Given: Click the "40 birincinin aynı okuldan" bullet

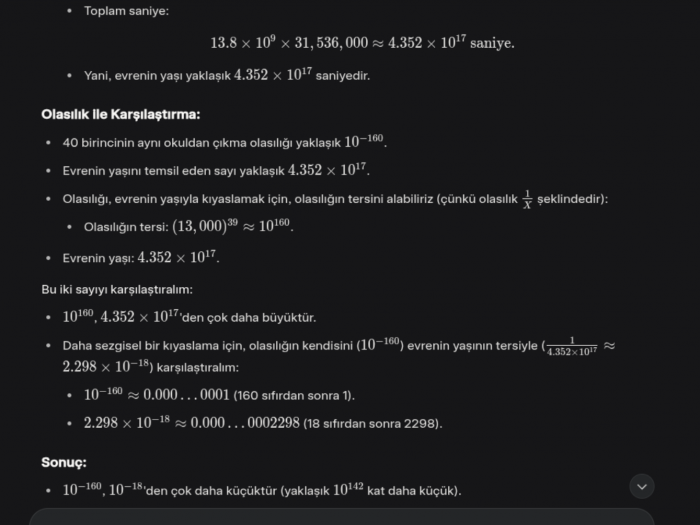Looking at the screenshot, I should point(224,142).
